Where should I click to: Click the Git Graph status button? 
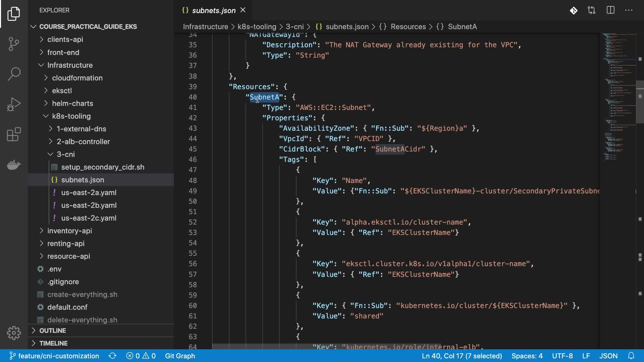pyautogui.click(x=180, y=356)
